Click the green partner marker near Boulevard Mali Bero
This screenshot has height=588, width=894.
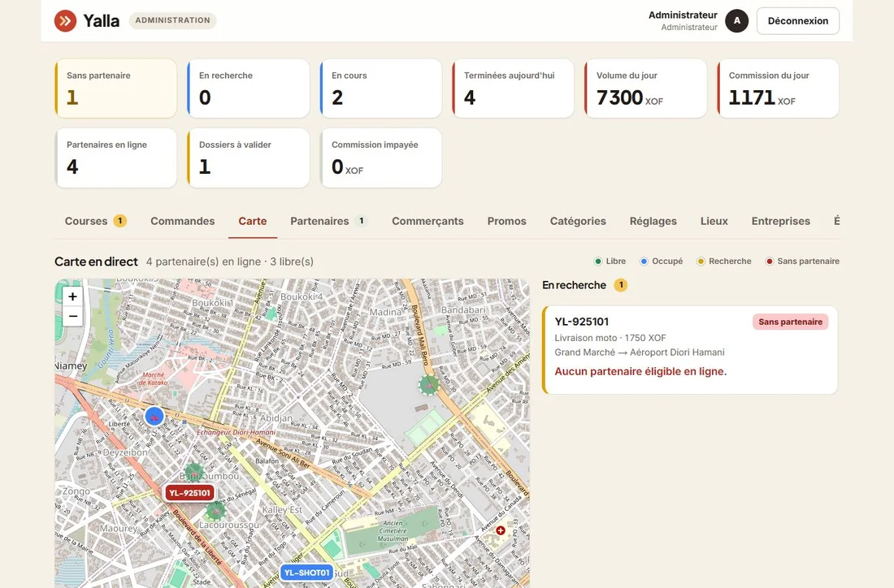click(429, 385)
